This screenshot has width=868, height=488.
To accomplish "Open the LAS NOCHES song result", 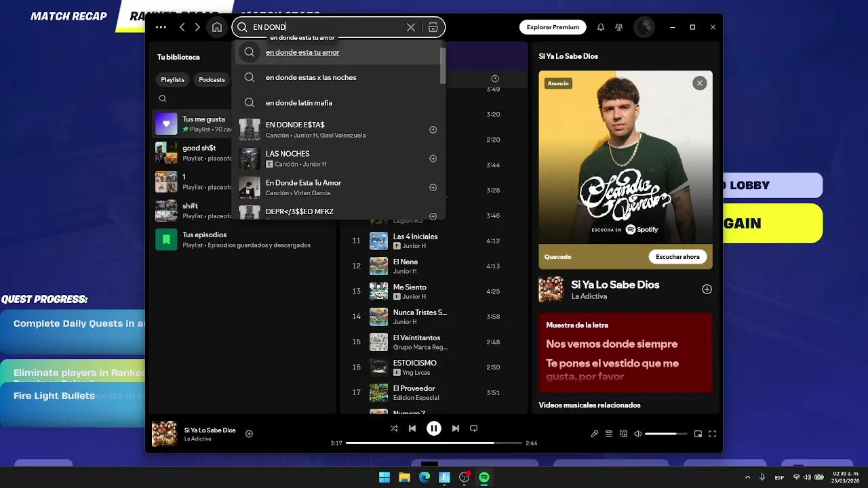I will (x=338, y=159).
